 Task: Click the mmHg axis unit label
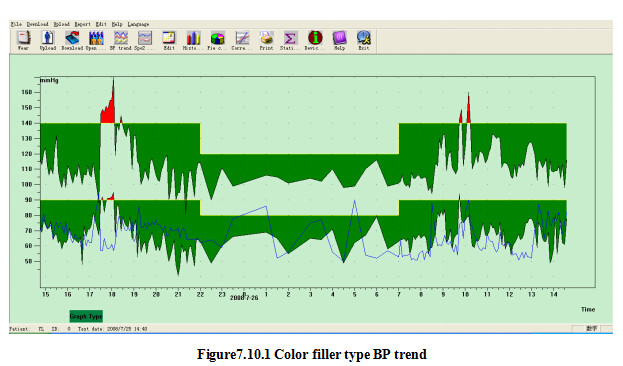pyautogui.click(x=50, y=80)
